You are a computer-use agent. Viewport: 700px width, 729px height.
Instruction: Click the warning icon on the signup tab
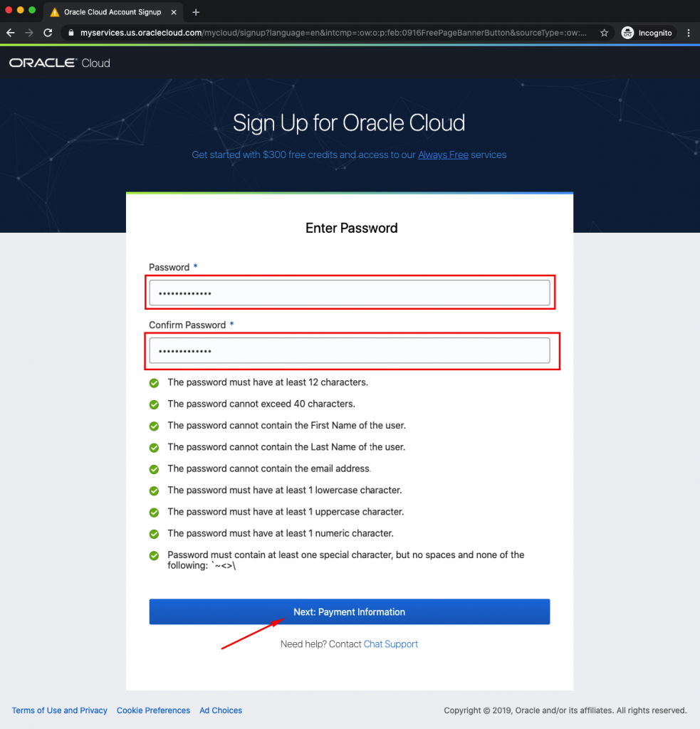coord(54,11)
